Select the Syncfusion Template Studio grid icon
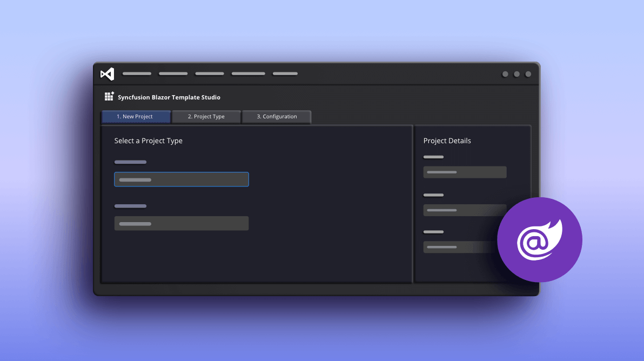 (x=109, y=97)
